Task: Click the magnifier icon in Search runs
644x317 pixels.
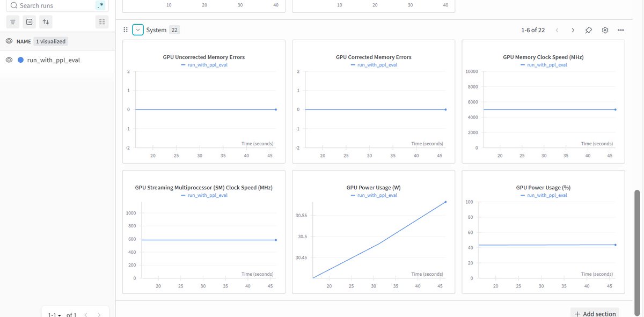Action: coord(14,5)
